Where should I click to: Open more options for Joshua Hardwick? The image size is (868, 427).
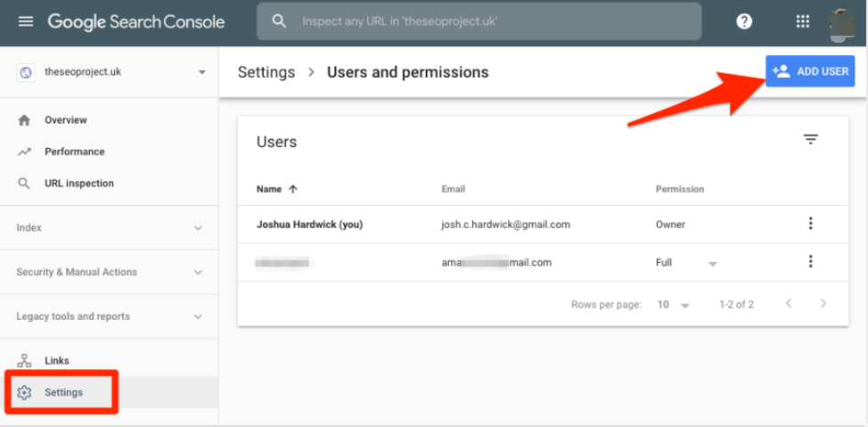point(810,224)
